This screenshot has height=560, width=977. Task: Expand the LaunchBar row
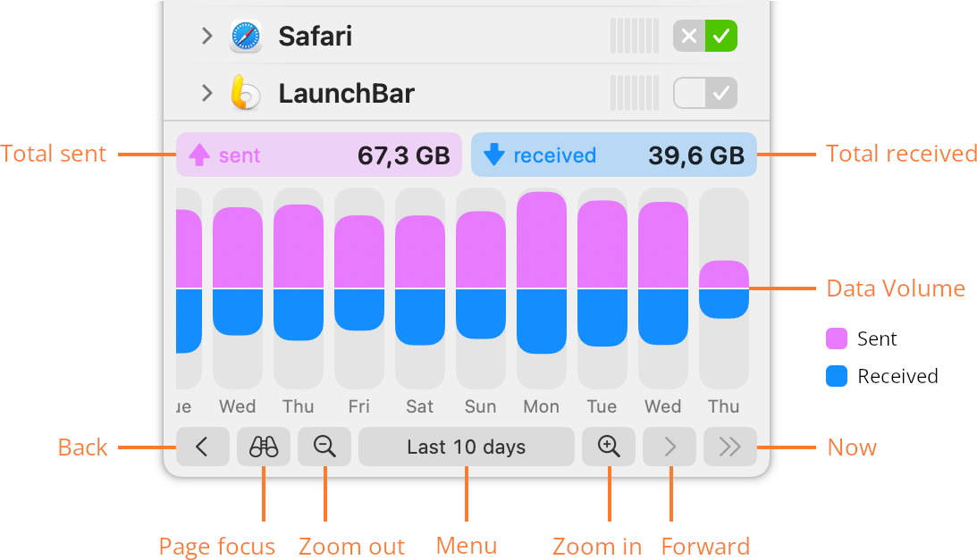pyautogui.click(x=206, y=93)
